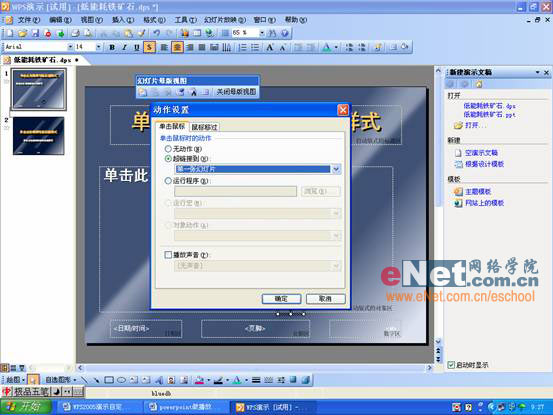Select the Ellipse drawing tool
The height and width of the screenshot is (415, 553).
[121, 380]
